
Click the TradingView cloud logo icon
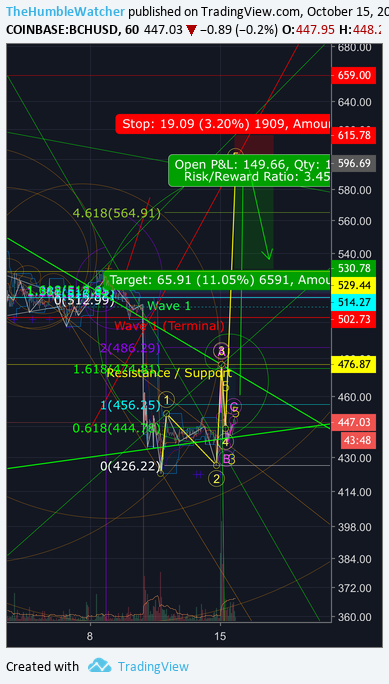click(99, 666)
